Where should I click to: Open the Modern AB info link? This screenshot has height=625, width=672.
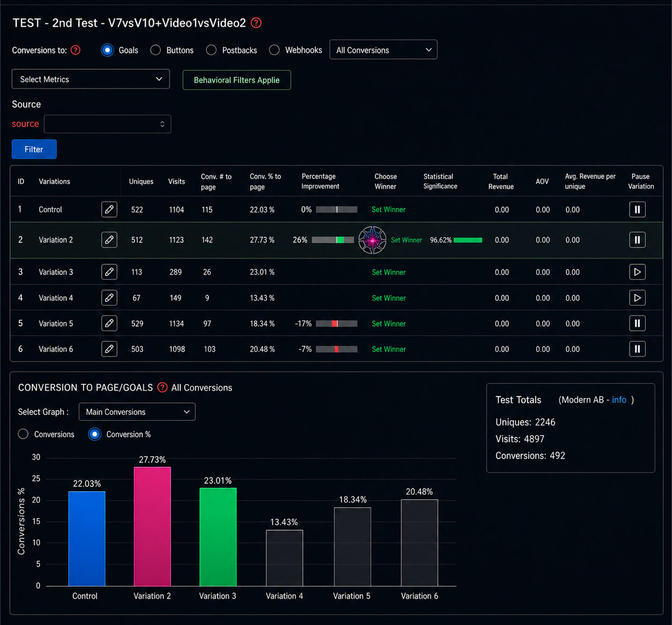click(x=619, y=400)
